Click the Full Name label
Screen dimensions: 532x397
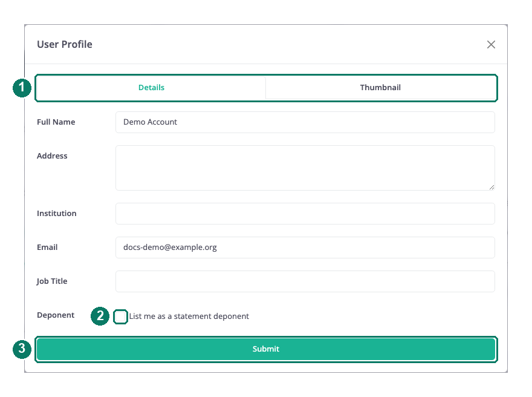56,122
